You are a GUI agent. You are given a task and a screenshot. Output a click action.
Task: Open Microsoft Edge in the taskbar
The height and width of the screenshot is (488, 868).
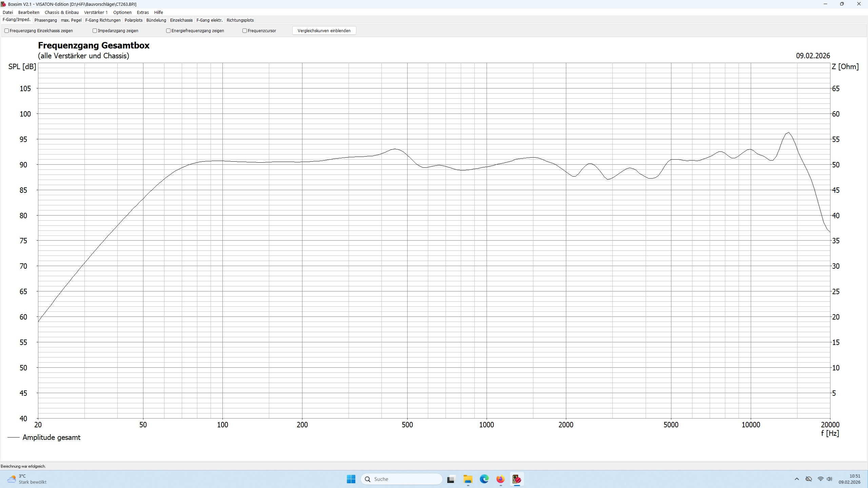tap(484, 479)
